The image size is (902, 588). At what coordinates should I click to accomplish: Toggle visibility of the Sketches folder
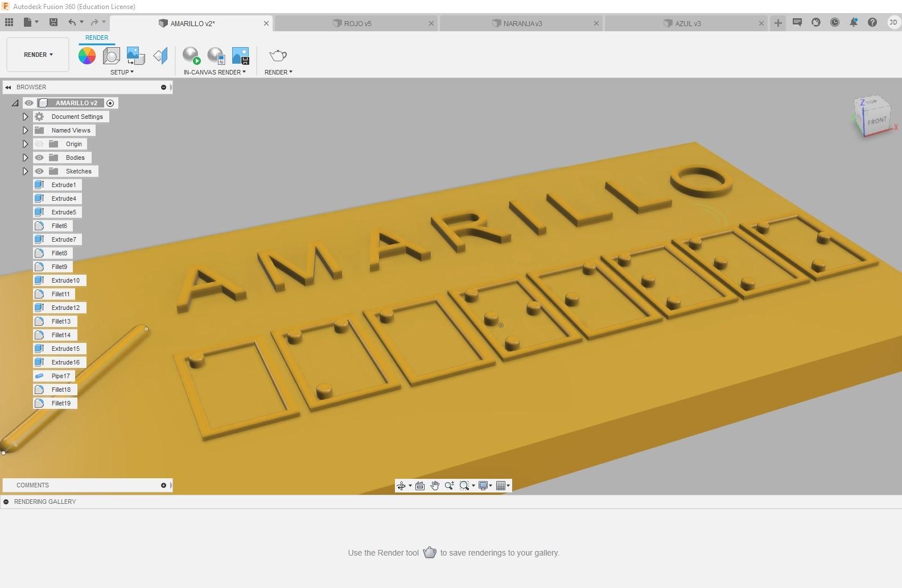[x=39, y=171]
